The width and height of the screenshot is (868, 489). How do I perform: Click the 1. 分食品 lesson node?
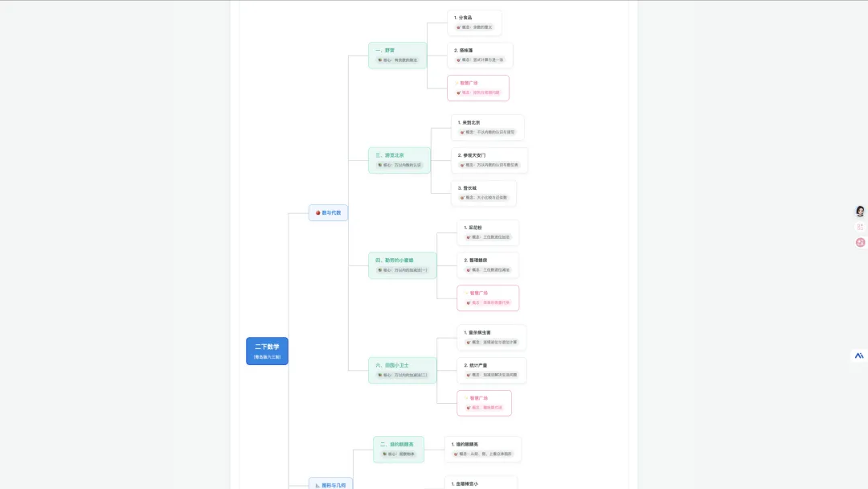474,23
